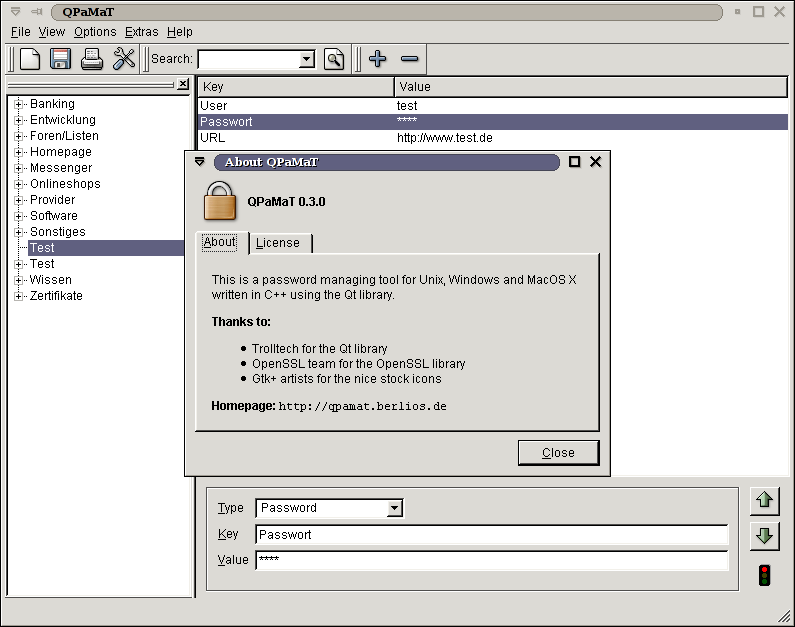Remove an item with the minus icon
795x627 pixels.
coord(410,59)
